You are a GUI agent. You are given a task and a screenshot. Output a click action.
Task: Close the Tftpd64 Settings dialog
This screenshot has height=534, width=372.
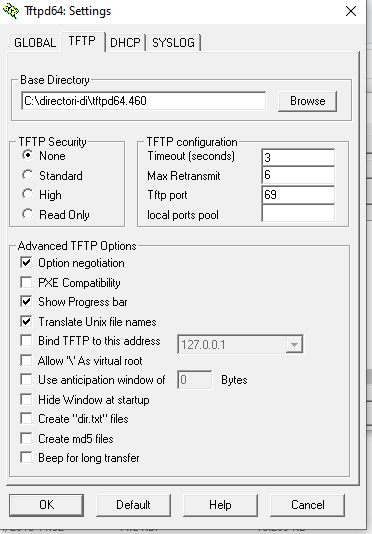(351, 11)
